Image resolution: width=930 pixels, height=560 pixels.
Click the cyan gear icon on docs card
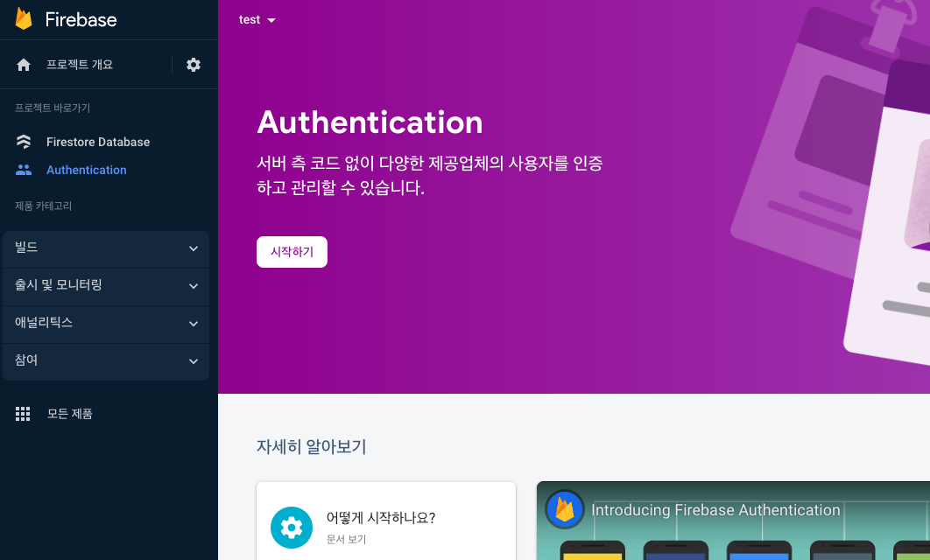292,528
